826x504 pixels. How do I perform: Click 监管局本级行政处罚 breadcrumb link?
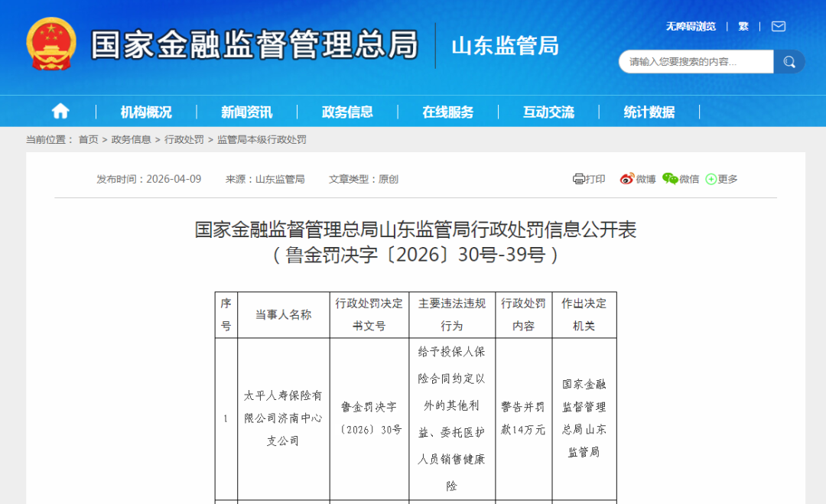(262, 139)
